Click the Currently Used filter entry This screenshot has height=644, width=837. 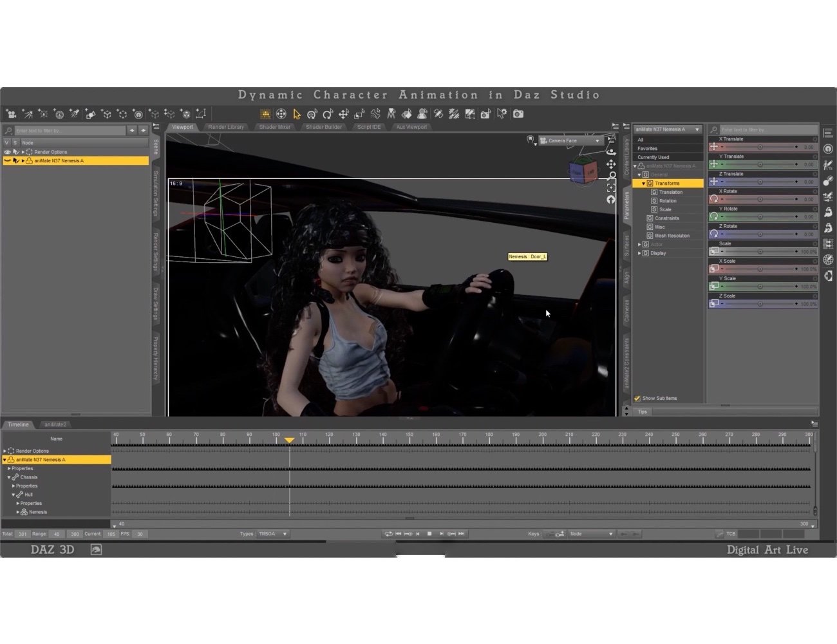pyautogui.click(x=654, y=156)
